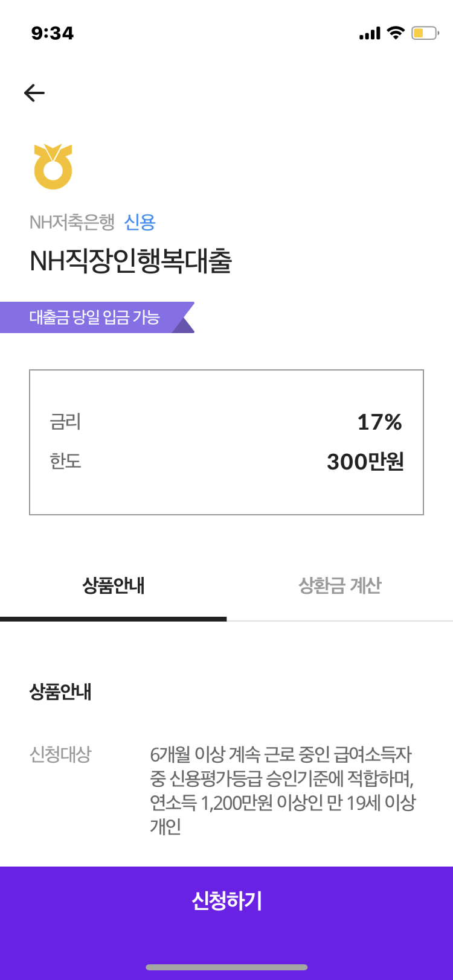Tap the purple 대출금 당일 입금 가능 ribbon
Viewport: 453px width, 980px height.
click(x=97, y=317)
